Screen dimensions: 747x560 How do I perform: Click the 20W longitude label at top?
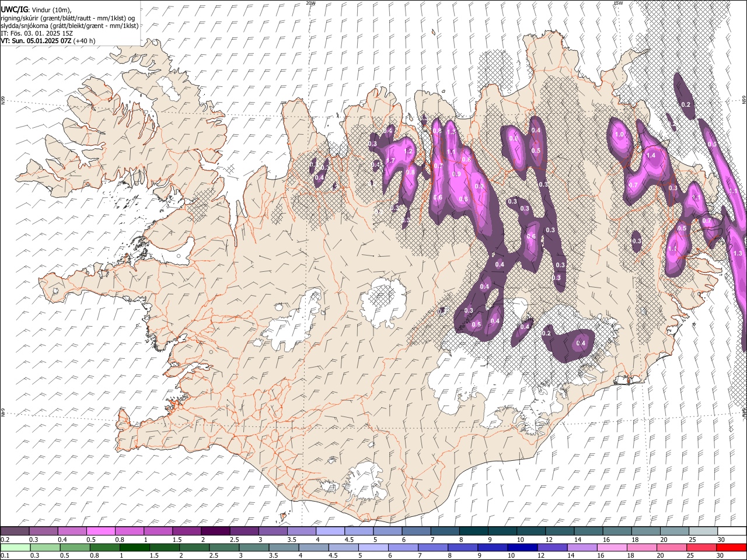point(310,3)
